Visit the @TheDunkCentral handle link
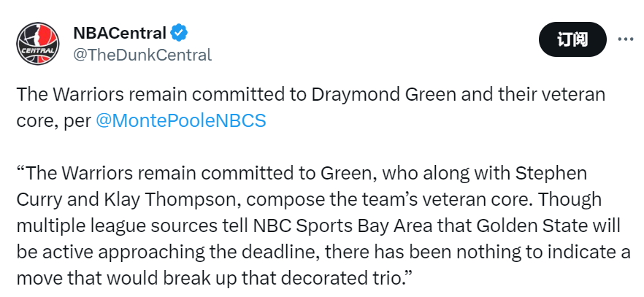Viewport: 644px width, 297px height. click(x=142, y=55)
